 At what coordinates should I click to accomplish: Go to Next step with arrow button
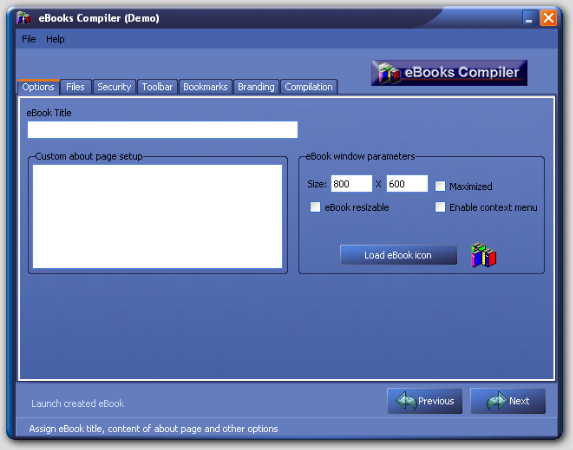click(508, 401)
